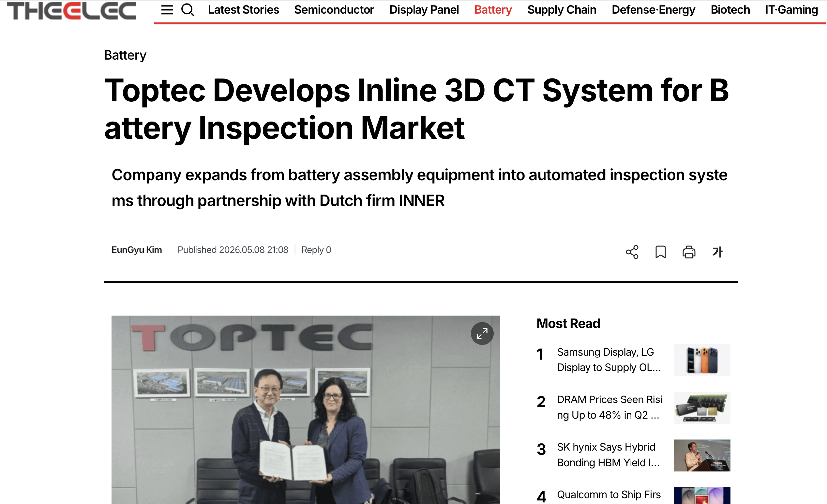827x504 pixels.
Task: Select the Battery nav tab
Action: pyautogui.click(x=493, y=10)
